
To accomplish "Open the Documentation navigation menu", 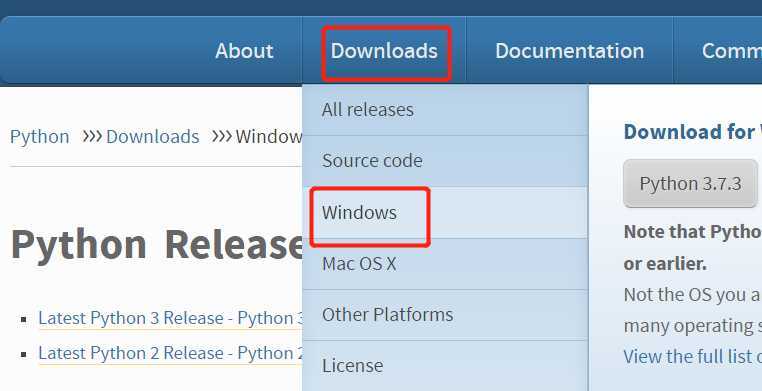I will click(570, 51).
